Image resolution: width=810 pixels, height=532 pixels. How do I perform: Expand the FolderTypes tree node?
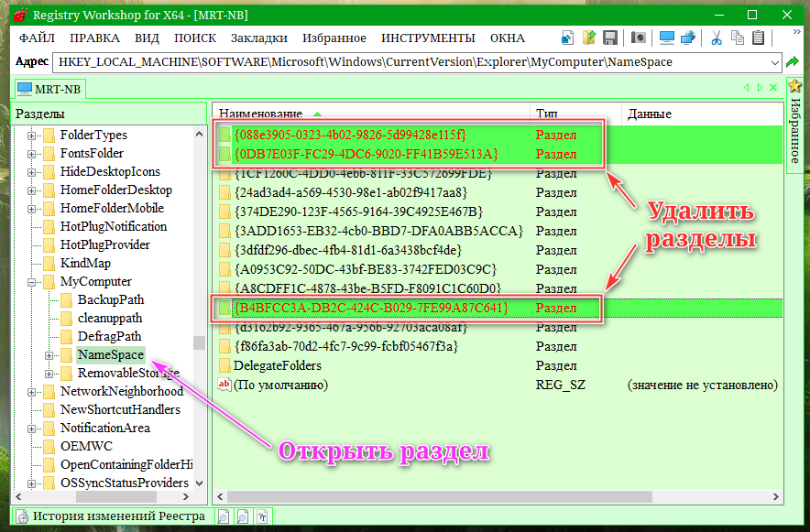point(31,136)
